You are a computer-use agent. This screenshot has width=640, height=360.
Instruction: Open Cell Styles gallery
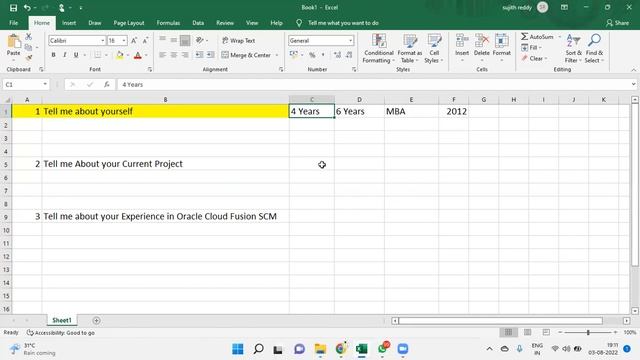pos(434,49)
